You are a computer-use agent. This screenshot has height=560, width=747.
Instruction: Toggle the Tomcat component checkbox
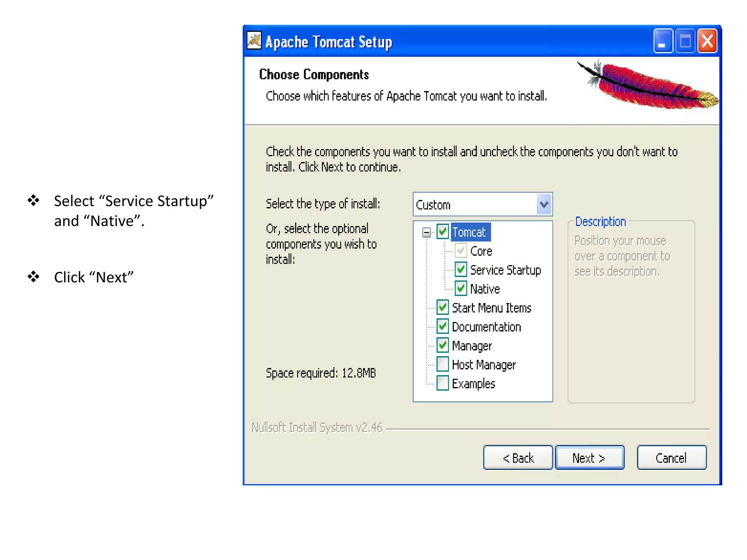[x=442, y=232]
